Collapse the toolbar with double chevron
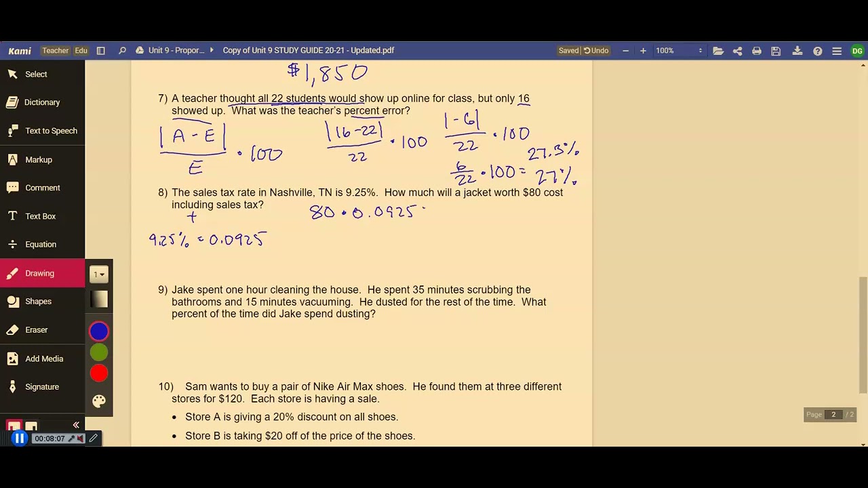Screen dimensions: 868x488 76,425
